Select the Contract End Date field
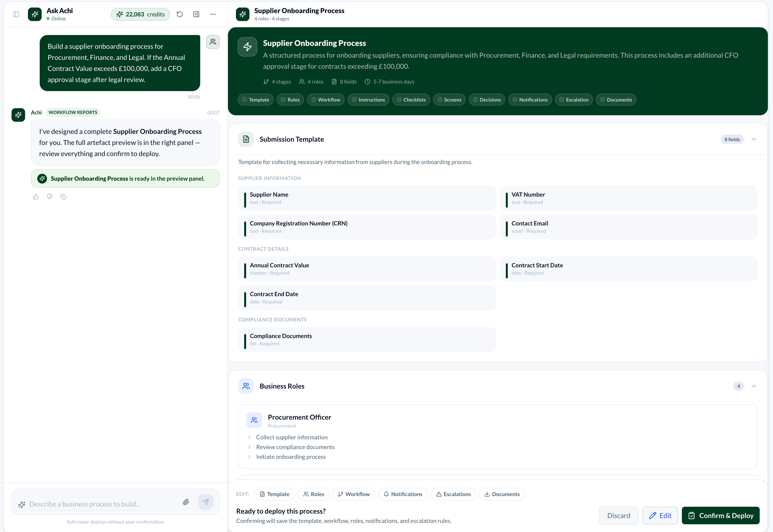The width and height of the screenshot is (773, 532). pos(367,298)
